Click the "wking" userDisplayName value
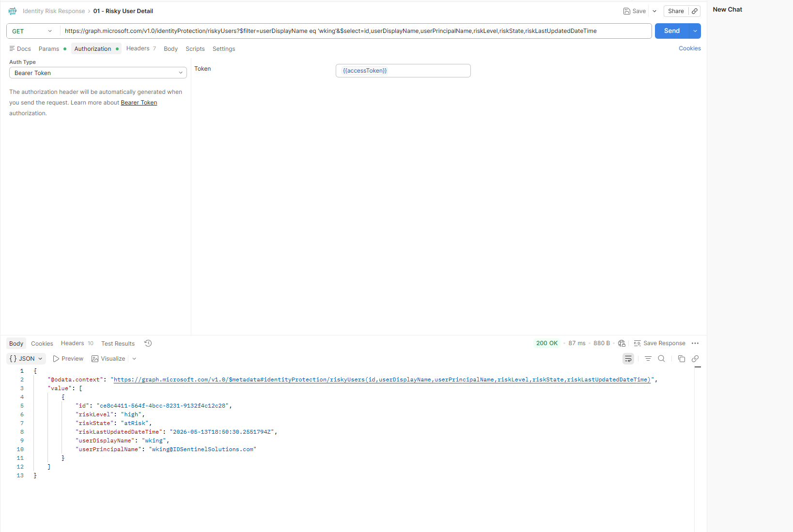 pos(154,441)
